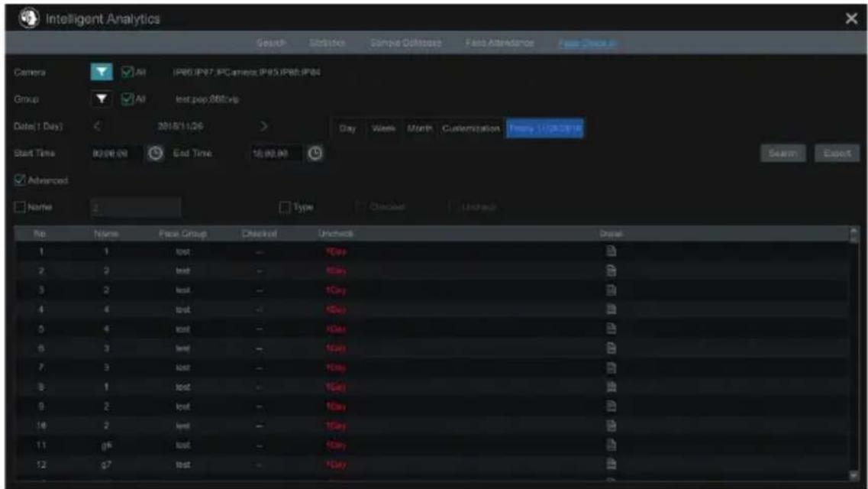Viewport: 868px width, 489px height.
Task: Close the Intelligent Analytics window
Action: pyautogui.click(x=851, y=19)
